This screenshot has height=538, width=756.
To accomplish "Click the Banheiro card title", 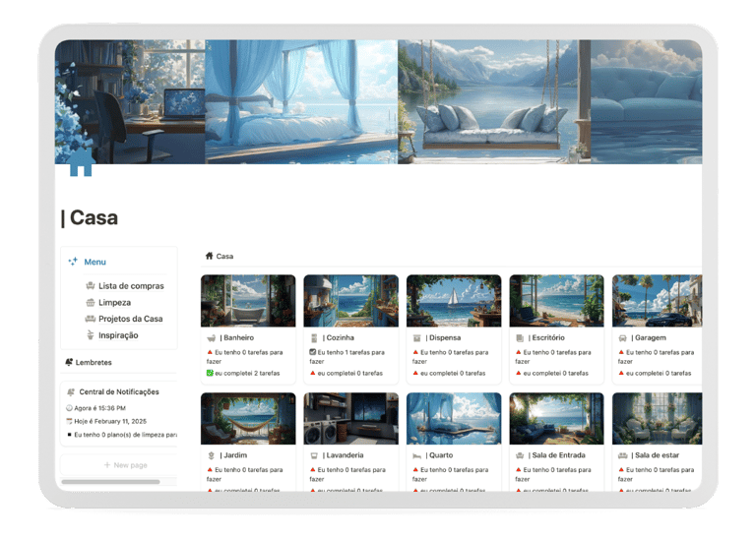I will 236,337.
